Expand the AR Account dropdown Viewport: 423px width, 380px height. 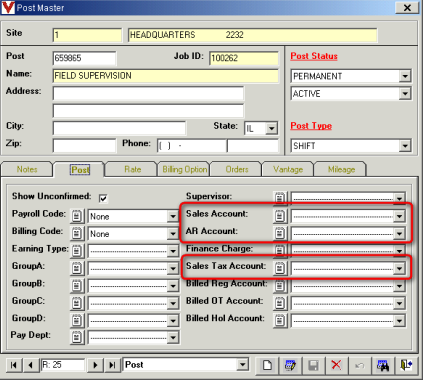399,234
